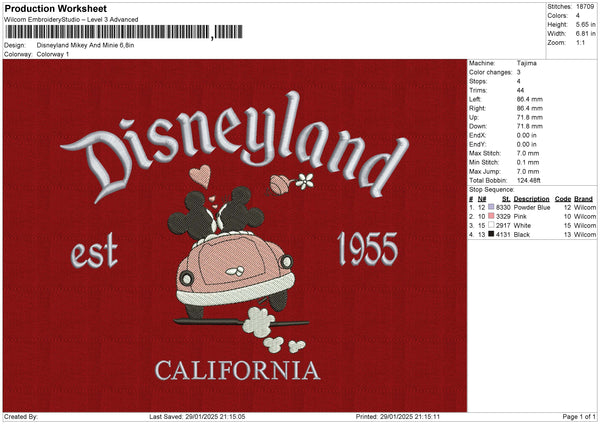Click design name 'Disneyland Mikey And Minie 6,8in'
Screen dimensions: 600x424
click(x=85, y=45)
